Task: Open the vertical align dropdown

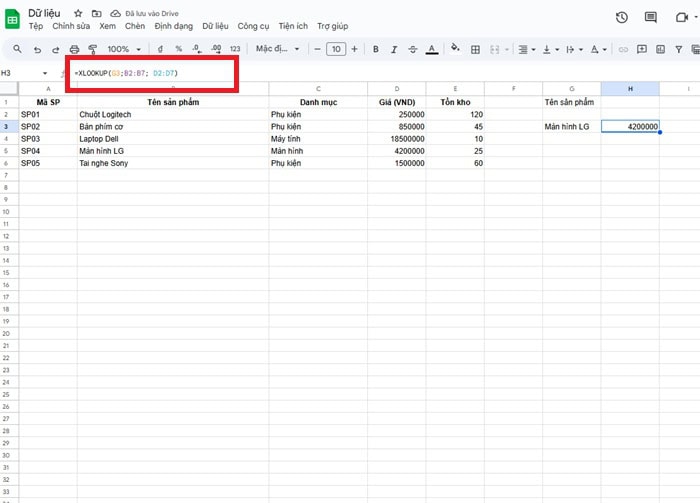Action: tap(551, 50)
